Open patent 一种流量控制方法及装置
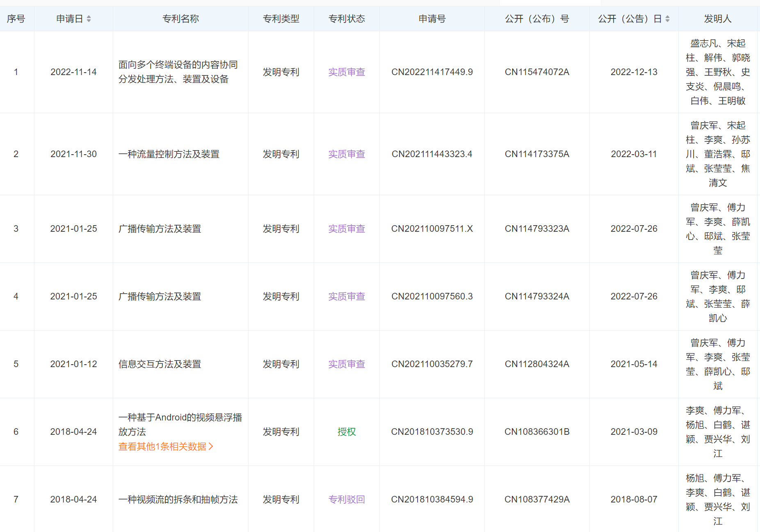The image size is (760, 532). point(169,154)
